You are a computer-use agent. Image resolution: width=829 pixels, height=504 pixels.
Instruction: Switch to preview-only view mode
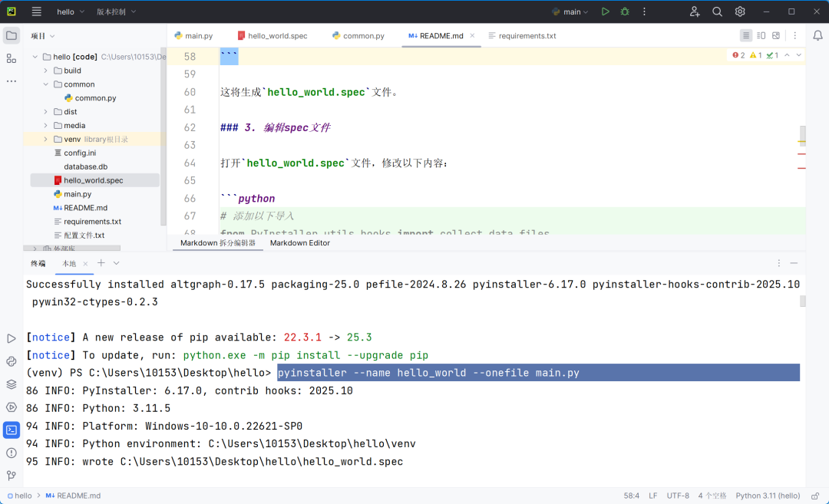click(775, 35)
